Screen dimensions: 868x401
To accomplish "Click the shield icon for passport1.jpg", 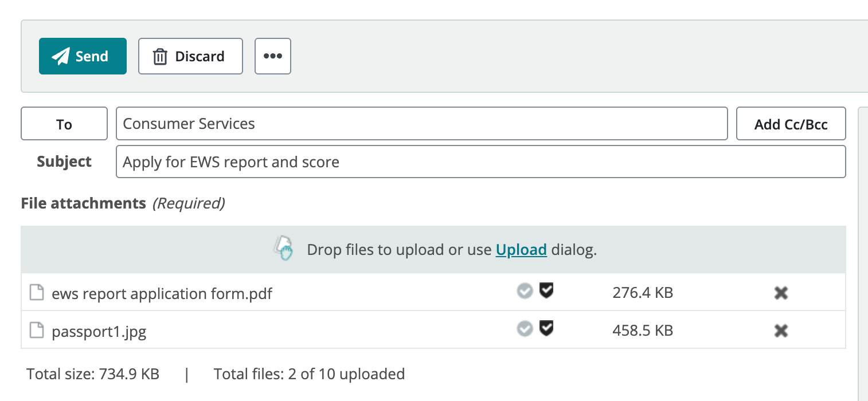I will (x=546, y=328).
